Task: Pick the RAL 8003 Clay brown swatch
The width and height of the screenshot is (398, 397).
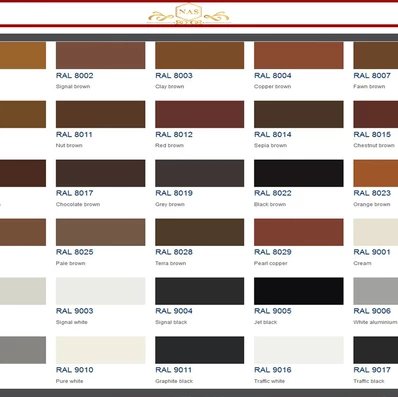Action: 199,55
